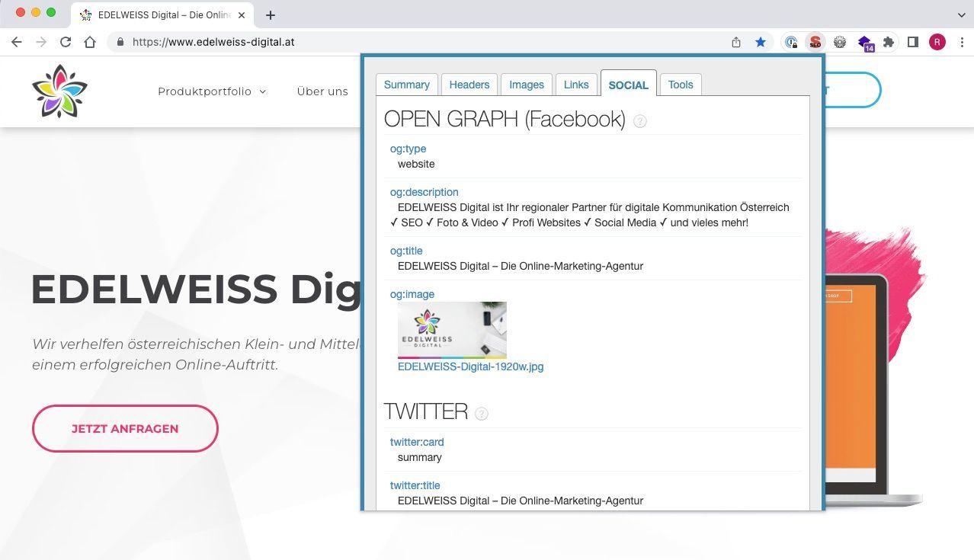
Task: Open the profile avatar R
Action: click(x=937, y=43)
